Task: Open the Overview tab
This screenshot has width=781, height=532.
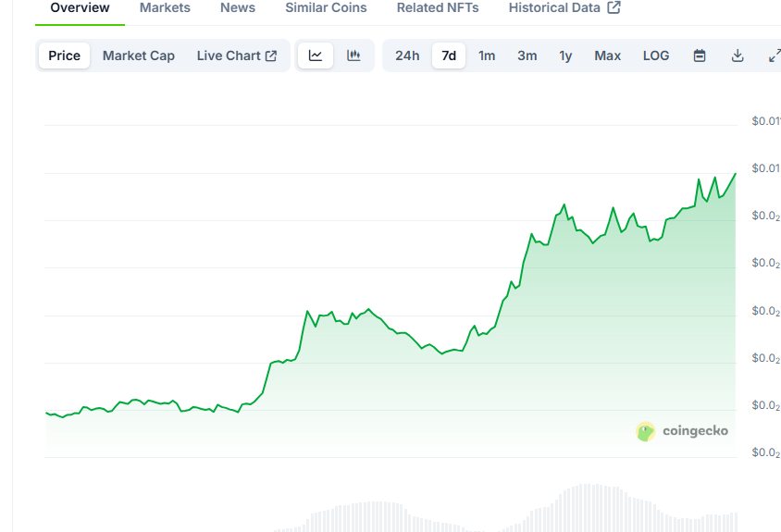Action: pyautogui.click(x=80, y=8)
